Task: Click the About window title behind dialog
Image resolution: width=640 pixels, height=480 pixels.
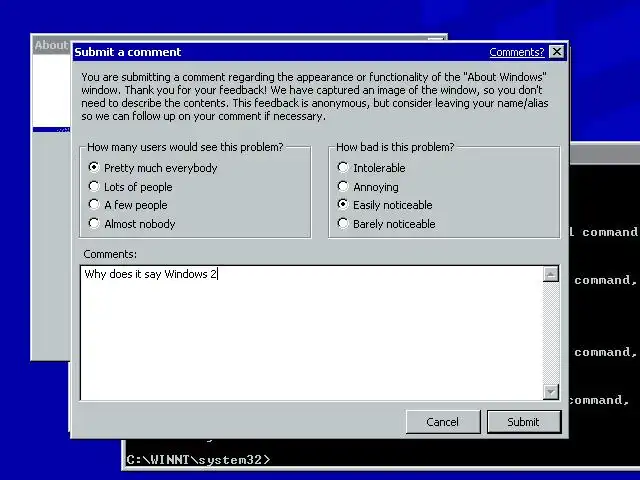Action: [x=51, y=45]
